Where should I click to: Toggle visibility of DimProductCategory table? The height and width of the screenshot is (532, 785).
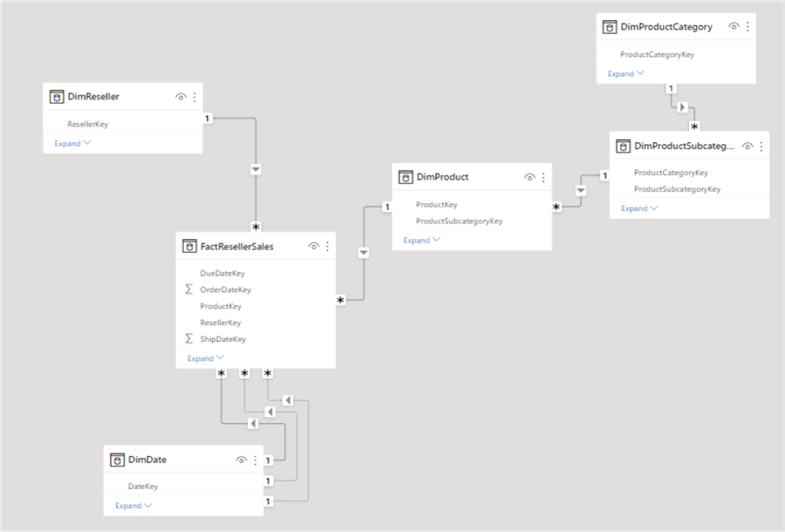tap(734, 26)
